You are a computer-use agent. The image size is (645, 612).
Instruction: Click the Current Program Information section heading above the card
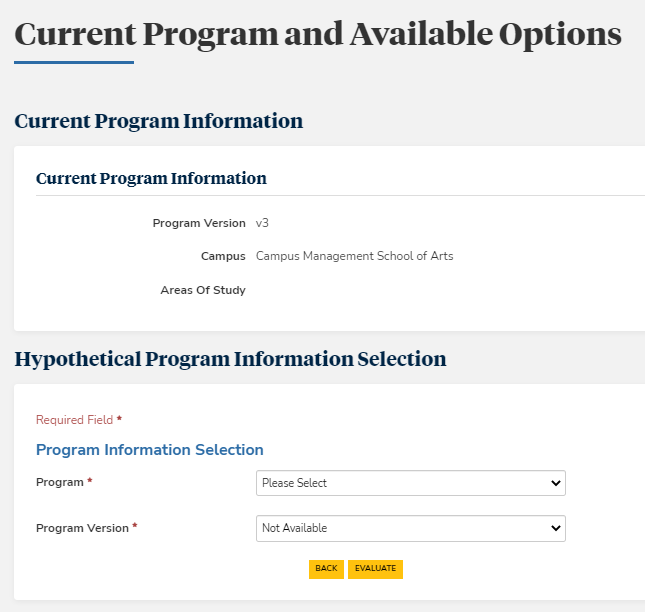(158, 121)
